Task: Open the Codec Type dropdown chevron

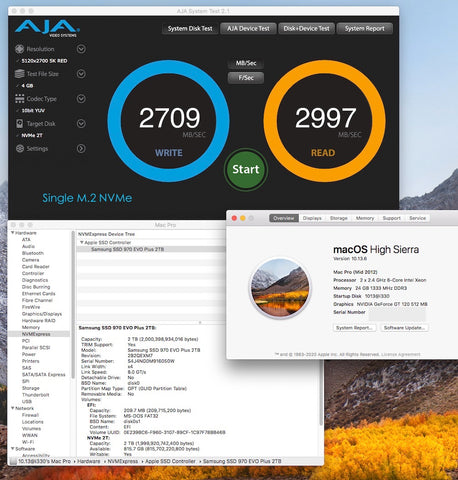Action: (x=81, y=99)
